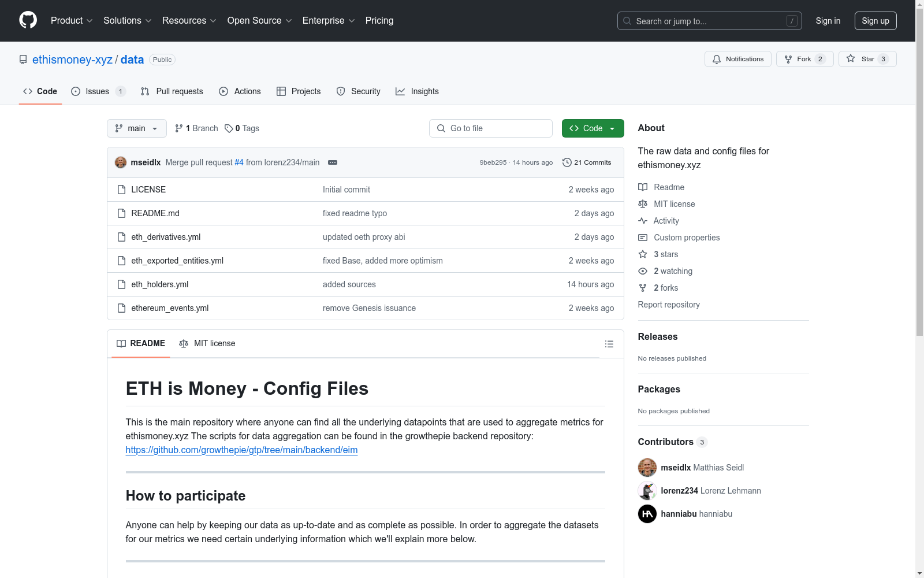
Task: Switch to the MIT license tab
Action: point(207,343)
